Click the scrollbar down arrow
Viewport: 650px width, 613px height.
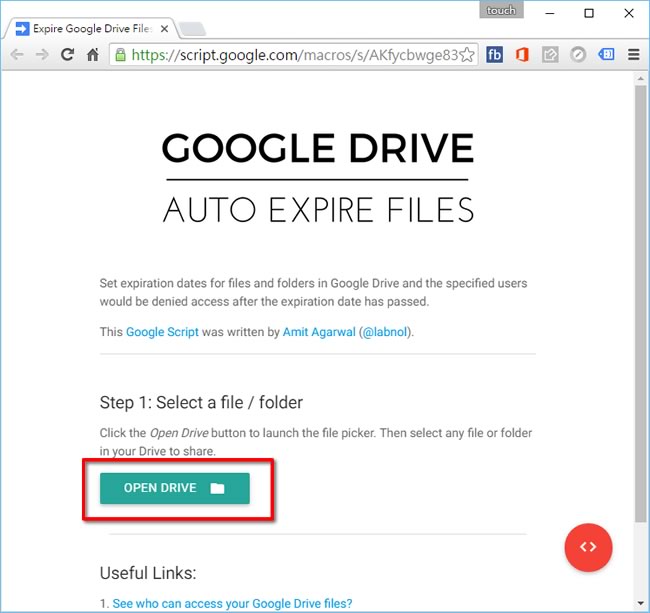640,604
